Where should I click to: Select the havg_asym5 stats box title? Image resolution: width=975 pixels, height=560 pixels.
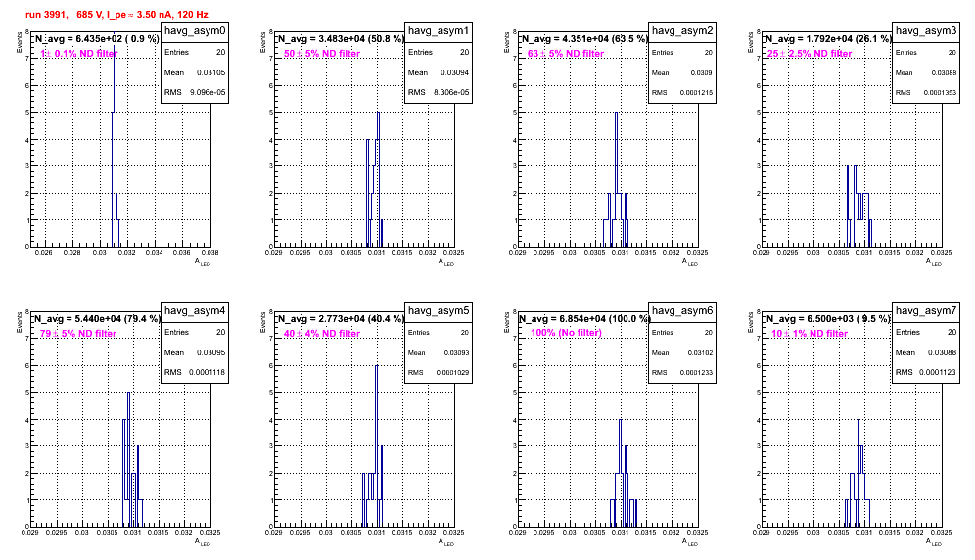click(439, 311)
